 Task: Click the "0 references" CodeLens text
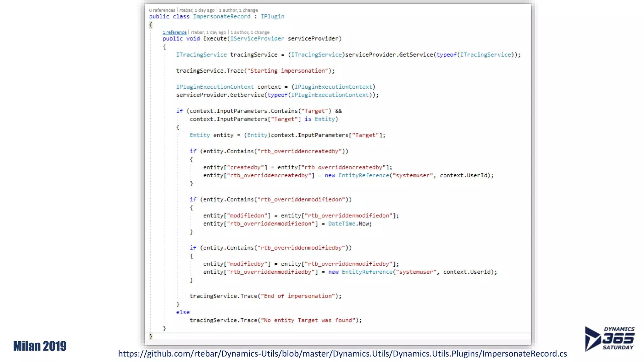pyautogui.click(x=162, y=10)
